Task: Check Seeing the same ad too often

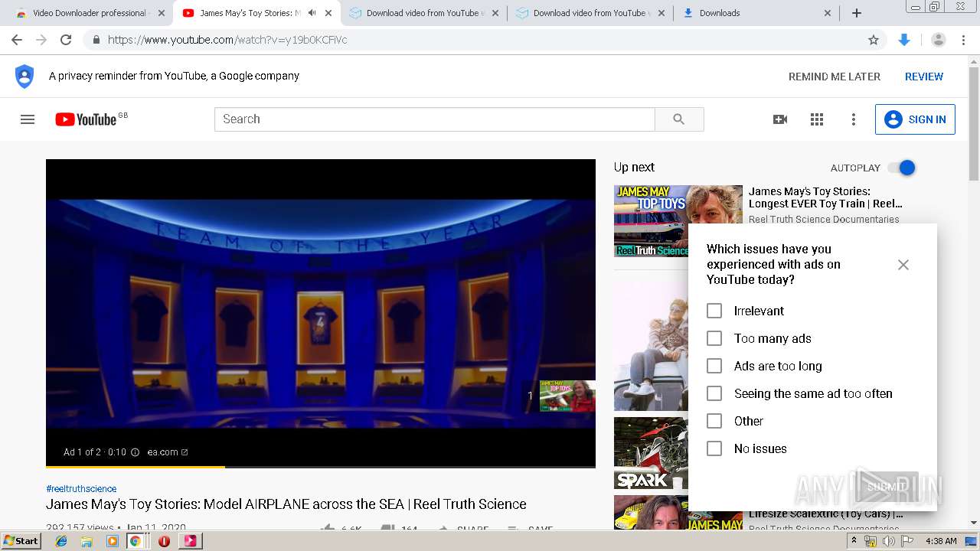Action: tap(714, 393)
